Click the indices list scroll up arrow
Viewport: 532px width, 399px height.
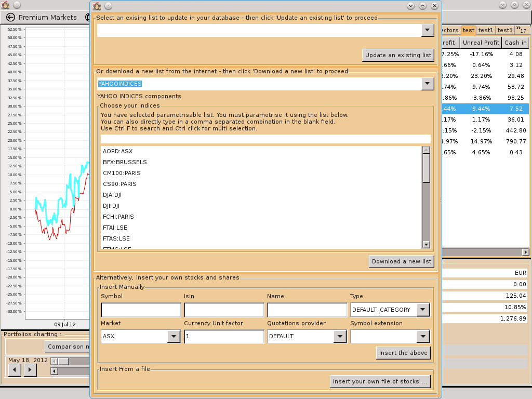point(426,150)
